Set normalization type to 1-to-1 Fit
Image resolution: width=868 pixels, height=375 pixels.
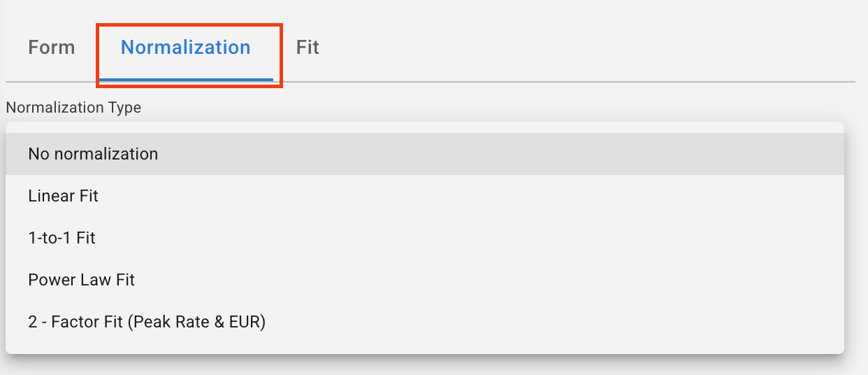click(x=62, y=238)
